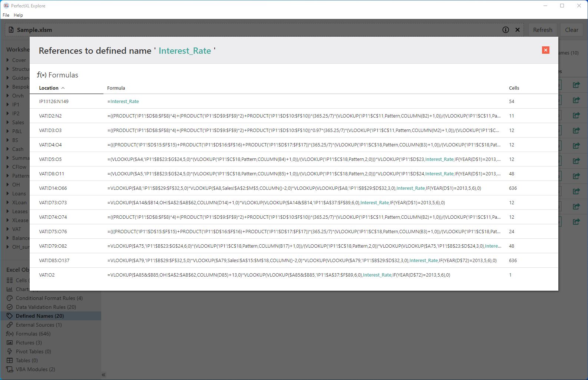
Task: Click the Conditional Format Rules palette icon
Action: tap(10, 298)
